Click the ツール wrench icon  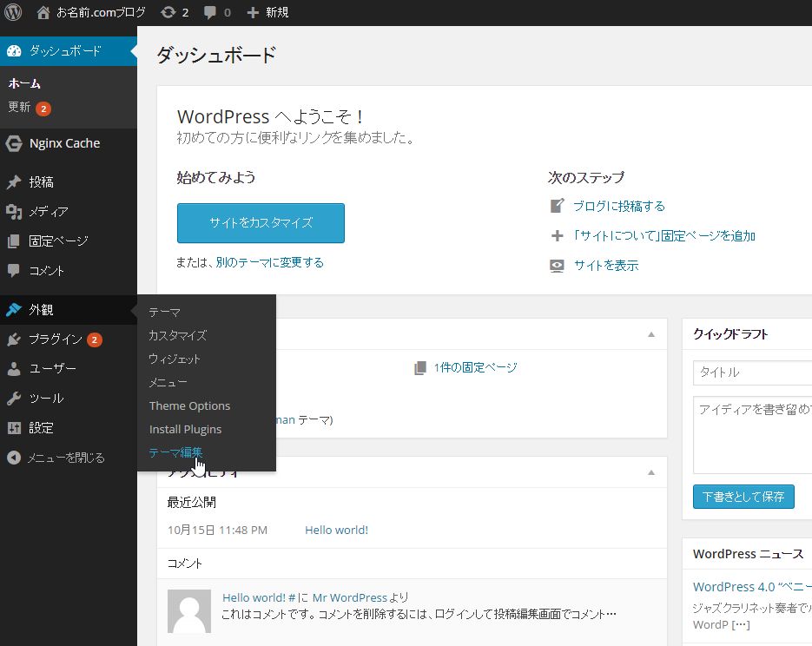tap(14, 398)
